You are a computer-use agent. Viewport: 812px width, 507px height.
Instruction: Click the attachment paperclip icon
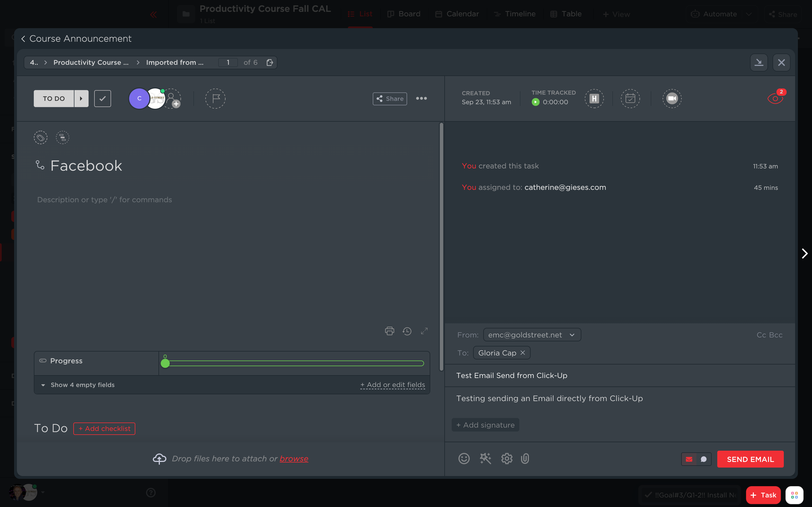point(525,458)
